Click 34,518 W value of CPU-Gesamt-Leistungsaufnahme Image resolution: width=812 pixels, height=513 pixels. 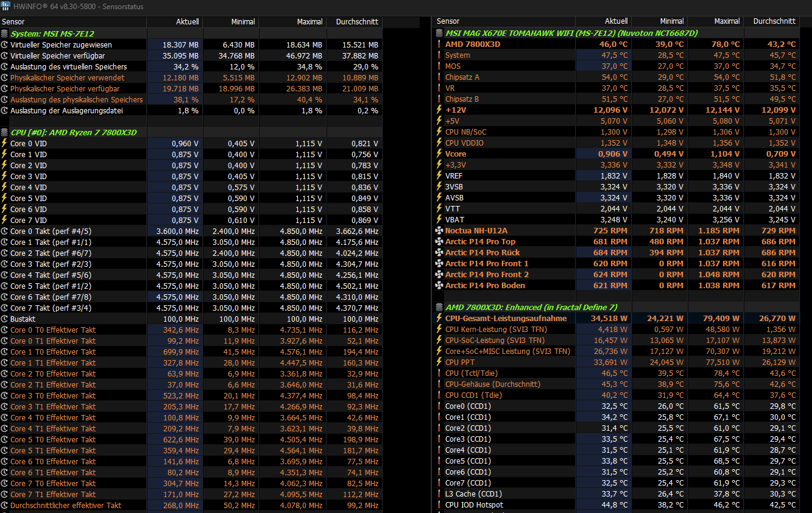click(609, 319)
